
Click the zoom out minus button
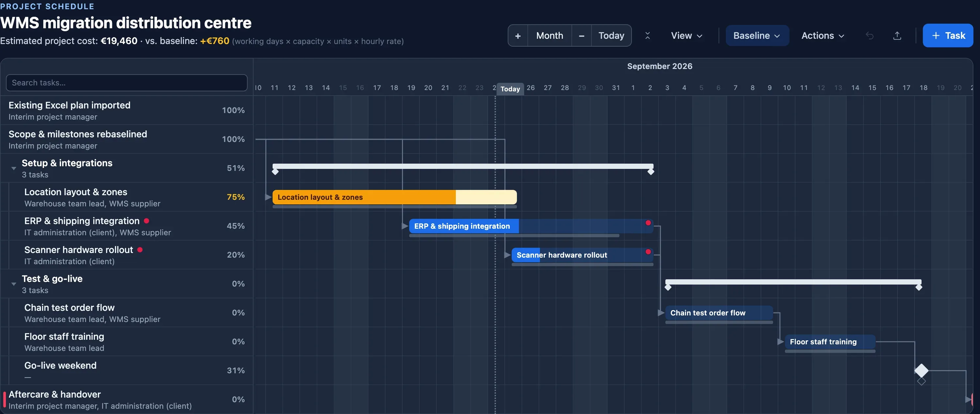pos(581,36)
